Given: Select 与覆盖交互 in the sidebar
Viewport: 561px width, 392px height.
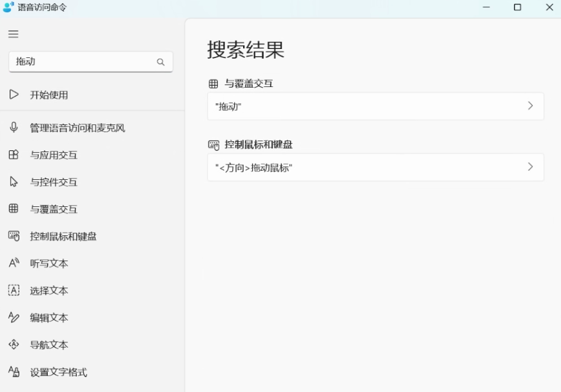Looking at the screenshot, I should pyautogui.click(x=92, y=209).
